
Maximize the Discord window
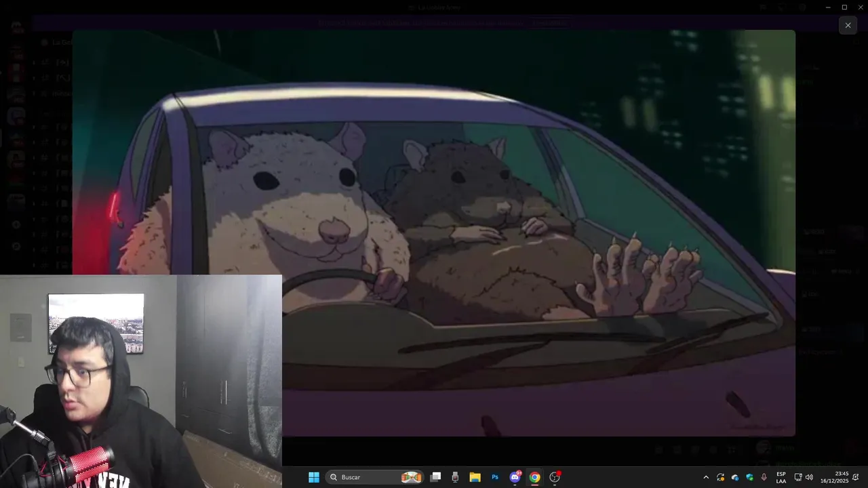[x=844, y=7]
